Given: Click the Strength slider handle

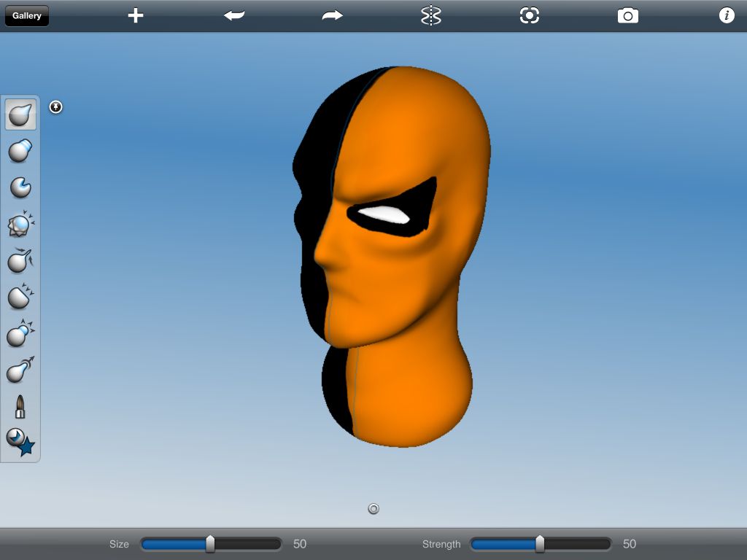Looking at the screenshot, I should [x=540, y=544].
